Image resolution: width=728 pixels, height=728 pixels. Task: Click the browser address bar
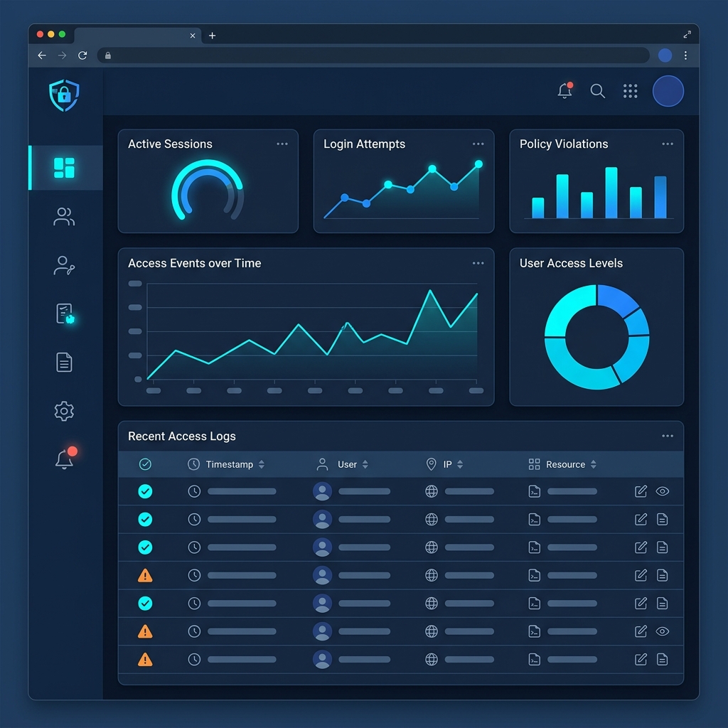click(373, 55)
